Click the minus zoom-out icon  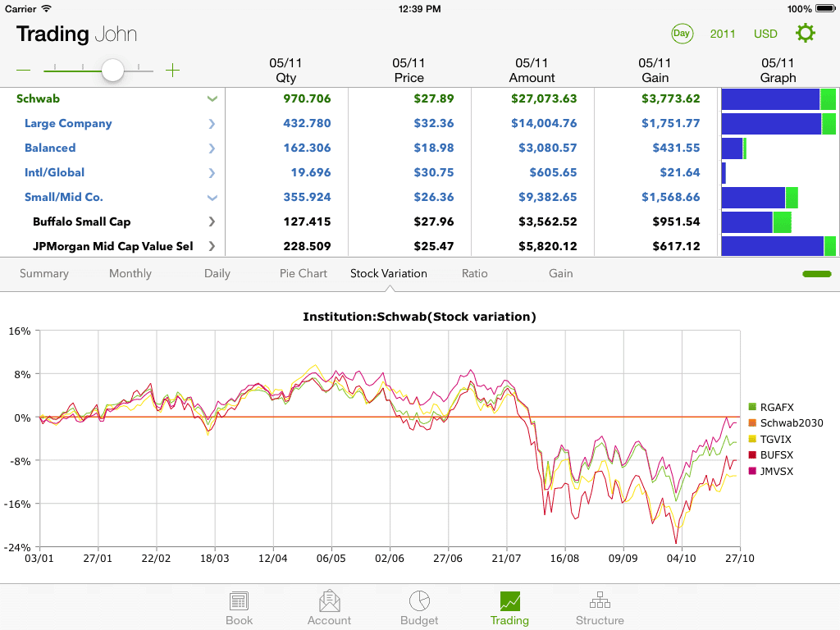tap(23, 71)
